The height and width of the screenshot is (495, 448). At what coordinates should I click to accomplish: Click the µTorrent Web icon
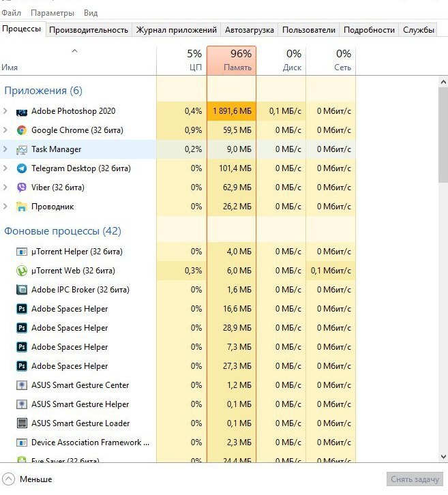[x=21, y=271]
